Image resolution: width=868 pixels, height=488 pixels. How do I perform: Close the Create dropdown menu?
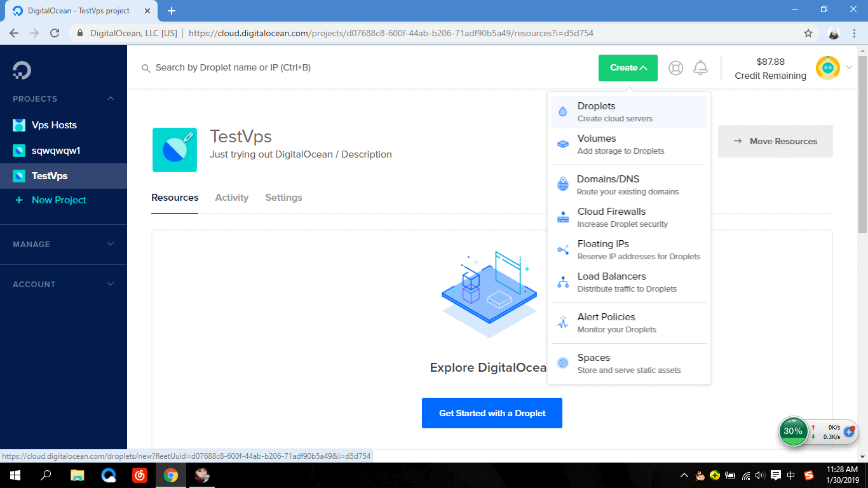tap(628, 68)
